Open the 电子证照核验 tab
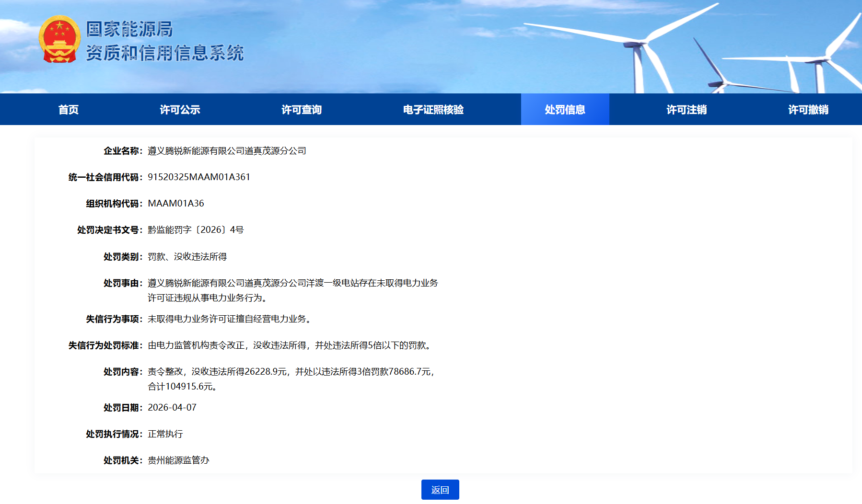862x504 pixels. click(x=433, y=110)
